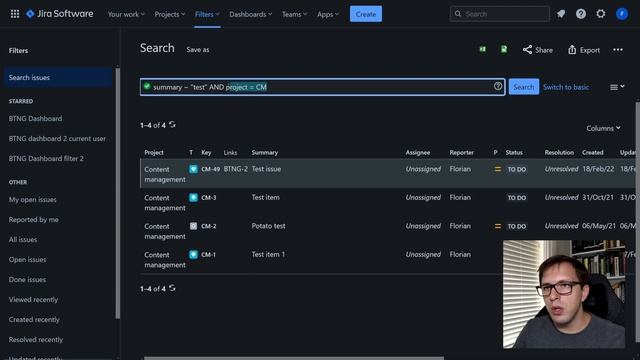
Task: Click Save as
Action: (x=198, y=50)
